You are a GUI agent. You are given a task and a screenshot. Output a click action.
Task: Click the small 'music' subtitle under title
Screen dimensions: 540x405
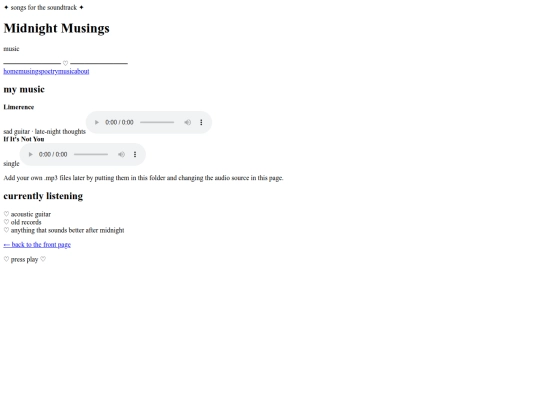pyautogui.click(x=11, y=49)
